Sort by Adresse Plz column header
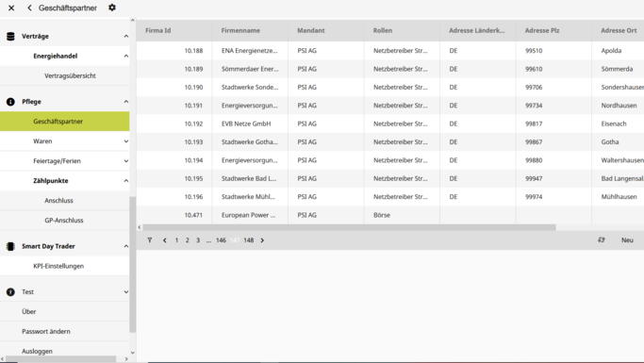 click(553, 30)
